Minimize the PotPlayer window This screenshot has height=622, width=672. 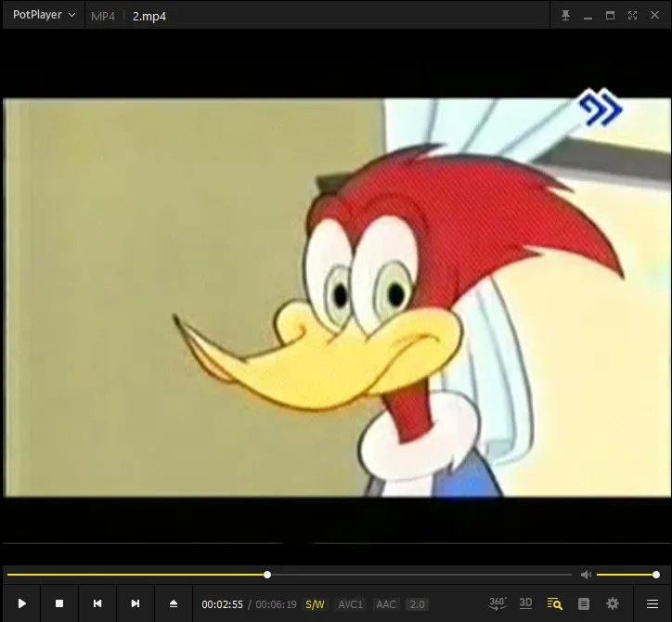point(588,16)
